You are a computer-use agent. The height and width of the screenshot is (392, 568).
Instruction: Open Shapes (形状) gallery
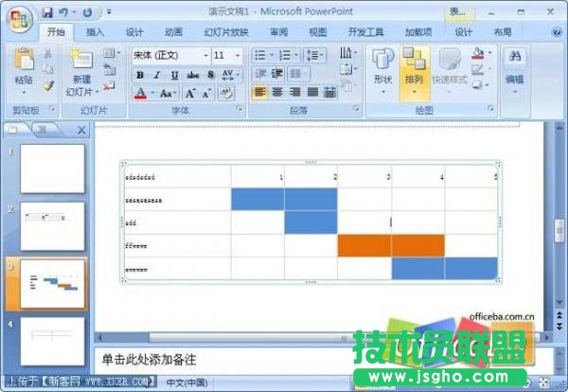point(382,71)
